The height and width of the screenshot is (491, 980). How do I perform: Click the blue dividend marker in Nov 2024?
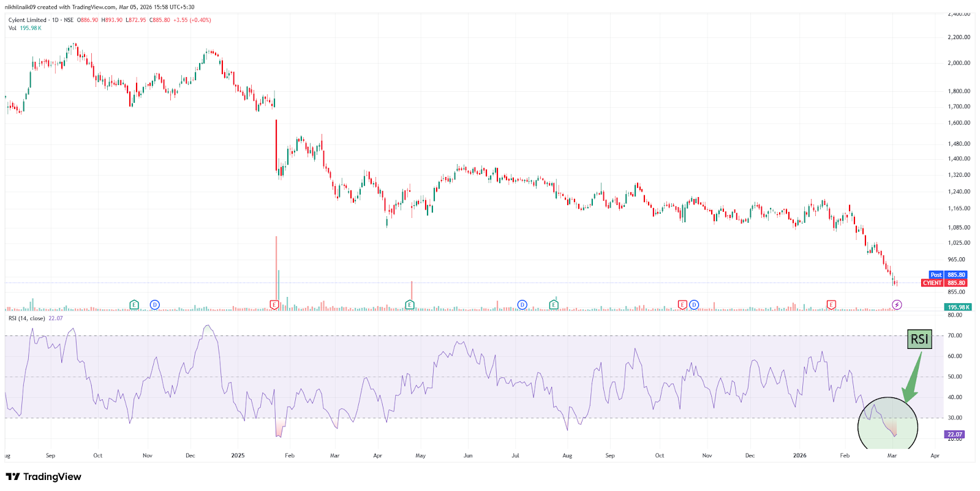[x=154, y=305]
